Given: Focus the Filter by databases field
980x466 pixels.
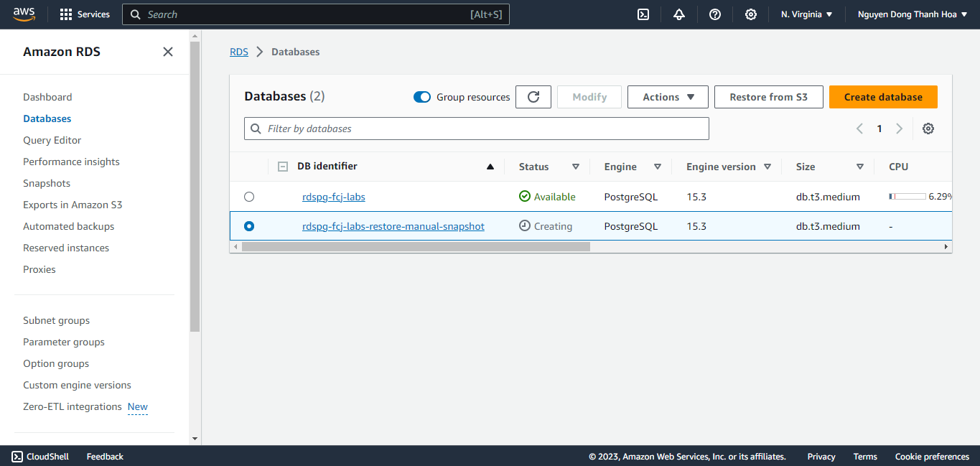Looking at the screenshot, I should [x=477, y=129].
